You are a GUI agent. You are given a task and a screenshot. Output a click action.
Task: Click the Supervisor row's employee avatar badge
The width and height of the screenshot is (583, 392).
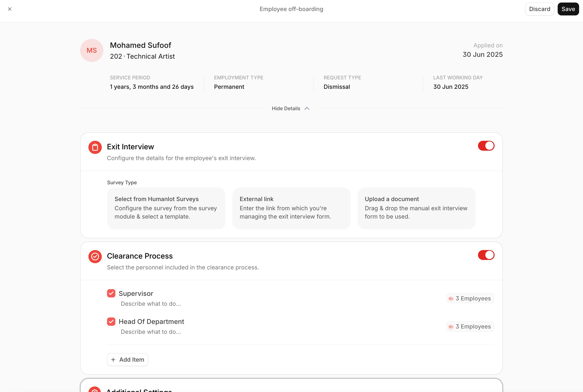(x=451, y=299)
